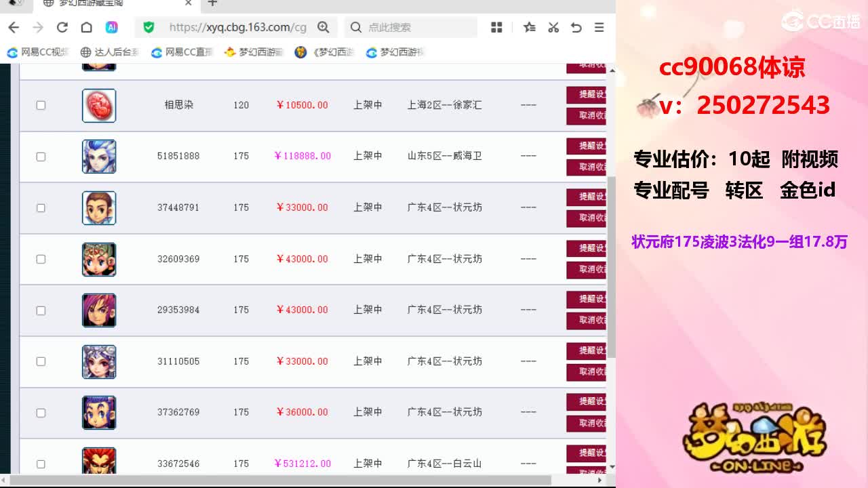Click 提醒设置 for ID 51851888
Viewport: 868px width, 488px height.
click(x=586, y=146)
